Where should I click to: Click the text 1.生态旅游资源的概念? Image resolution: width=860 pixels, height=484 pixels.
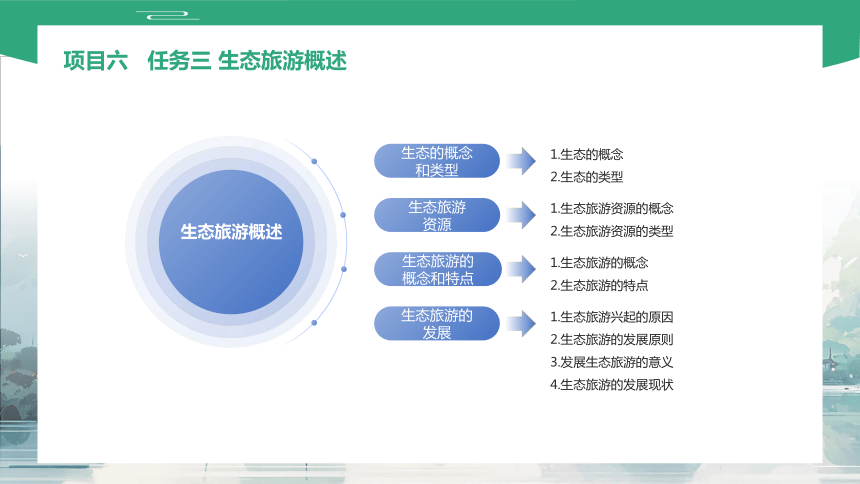pos(612,209)
